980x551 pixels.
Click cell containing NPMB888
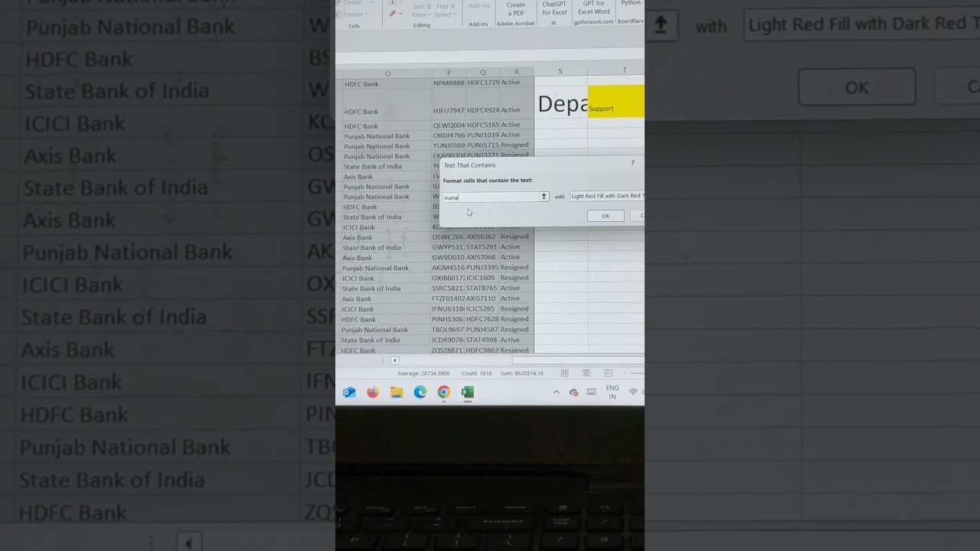[449, 83]
